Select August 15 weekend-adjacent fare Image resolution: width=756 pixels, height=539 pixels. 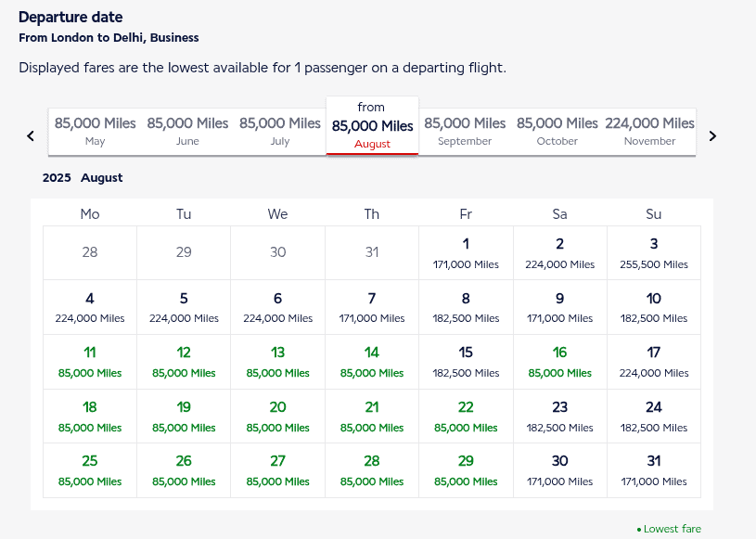pos(466,362)
